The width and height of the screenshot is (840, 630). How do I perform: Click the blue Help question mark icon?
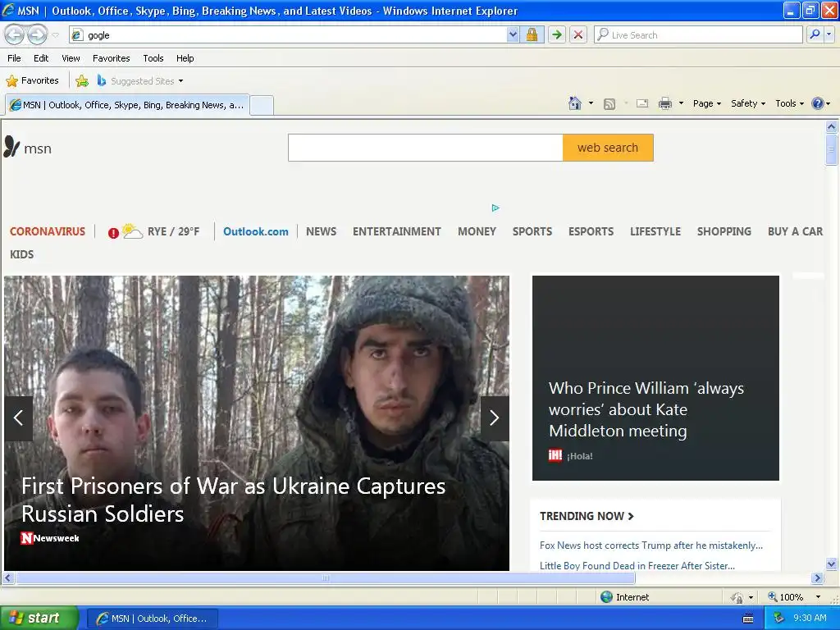[818, 103]
